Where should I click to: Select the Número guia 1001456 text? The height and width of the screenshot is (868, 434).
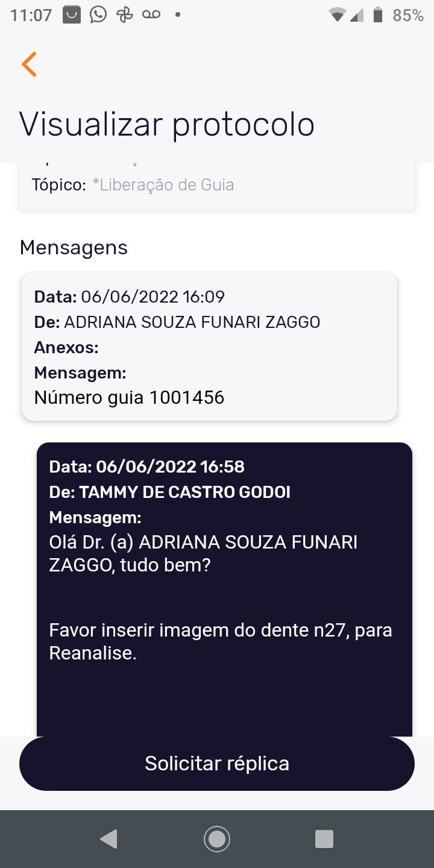(129, 397)
